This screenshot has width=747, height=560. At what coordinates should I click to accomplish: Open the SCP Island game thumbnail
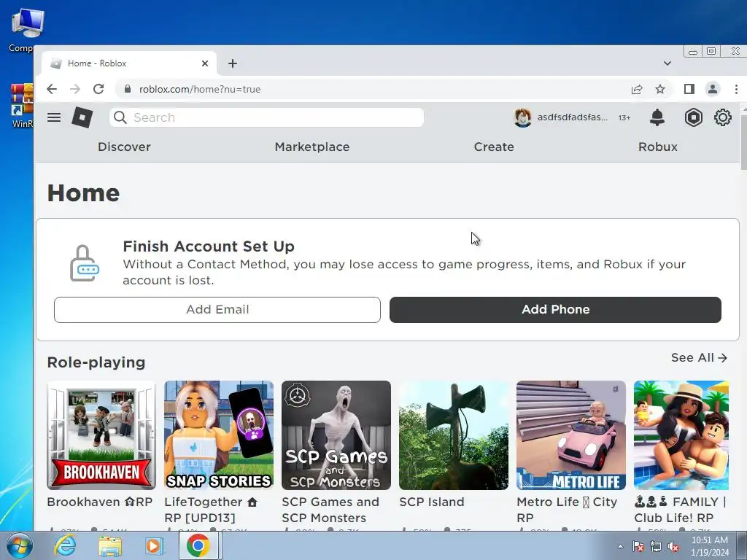(454, 435)
